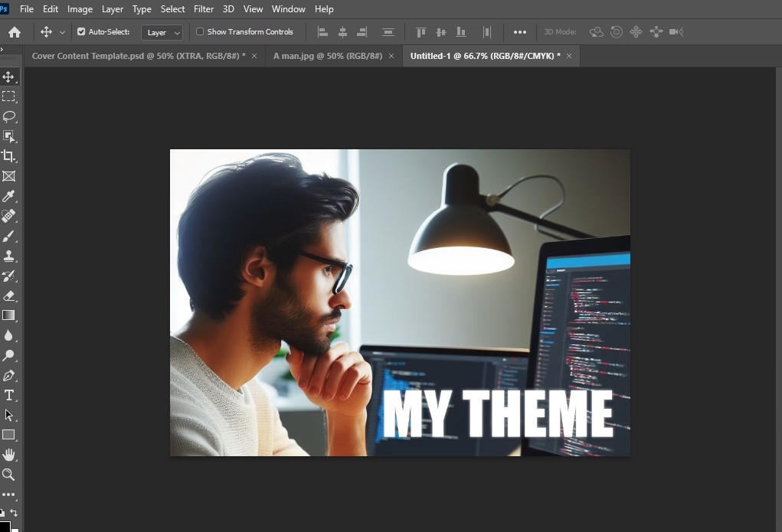The height and width of the screenshot is (532, 782).
Task: Close the A man.jpg tab
Action: coord(391,56)
